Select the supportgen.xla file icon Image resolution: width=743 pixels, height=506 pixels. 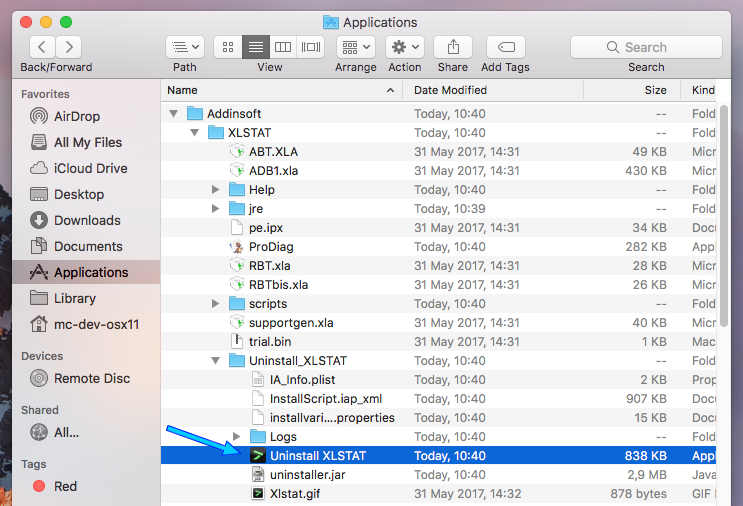click(x=237, y=323)
